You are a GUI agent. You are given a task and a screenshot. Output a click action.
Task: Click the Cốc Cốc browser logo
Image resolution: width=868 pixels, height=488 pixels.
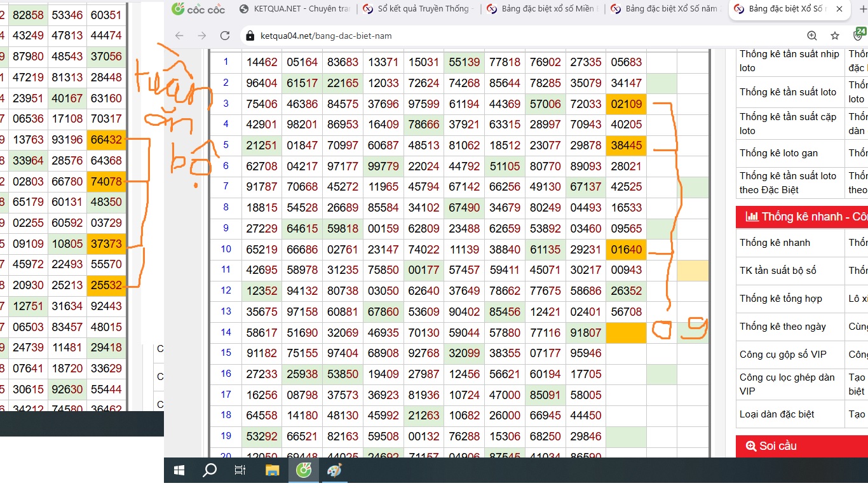click(x=198, y=9)
